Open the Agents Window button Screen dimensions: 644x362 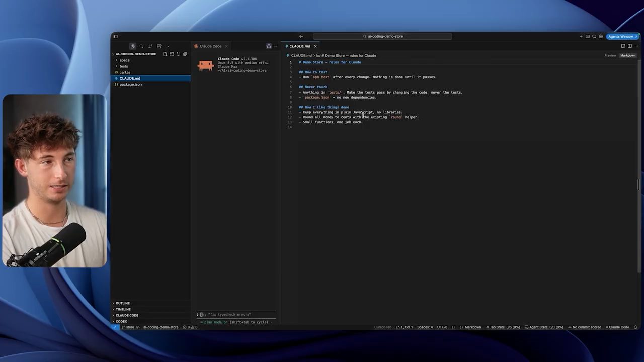623,36
